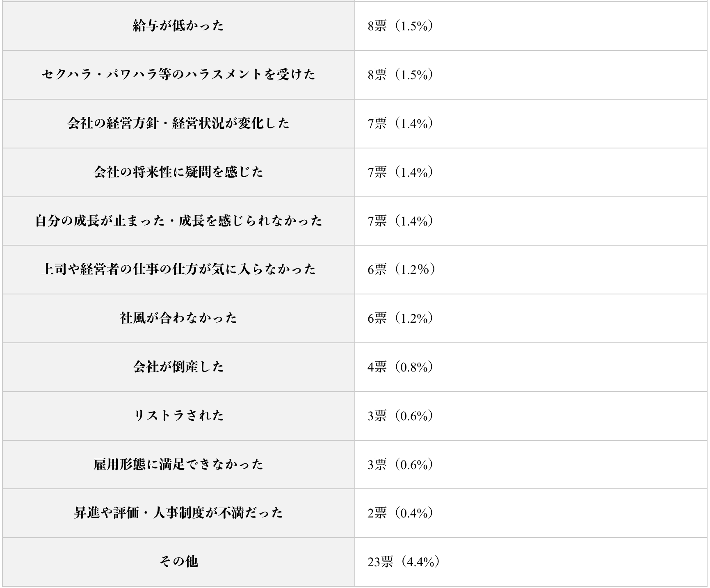Image resolution: width=710 pixels, height=588 pixels.
Task: Click the 自分の成長が止まった・成長を感じられなかった label
Action: (178, 221)
